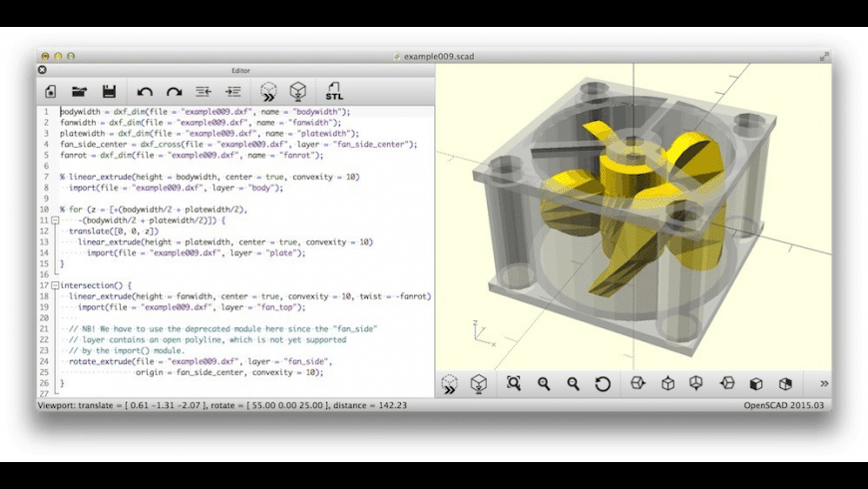Zoom in on the 3D viewport
This screenshot has width=868, height=489.
tap(544, 383)
